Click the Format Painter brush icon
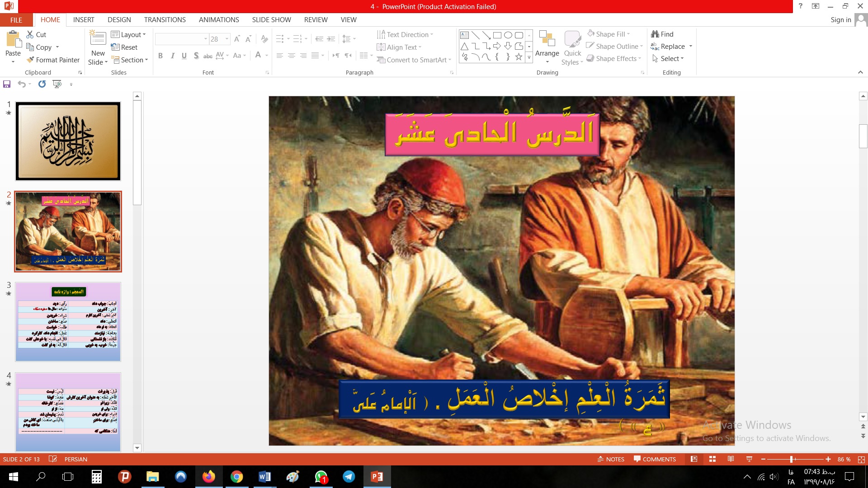This screenshot has height=488, width=868. (x=30, y=60)
